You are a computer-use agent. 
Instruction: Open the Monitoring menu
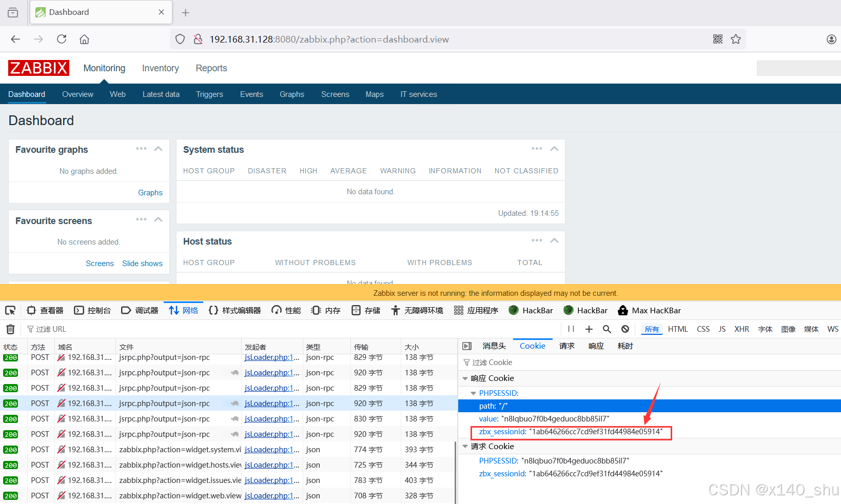click(104, 68)
